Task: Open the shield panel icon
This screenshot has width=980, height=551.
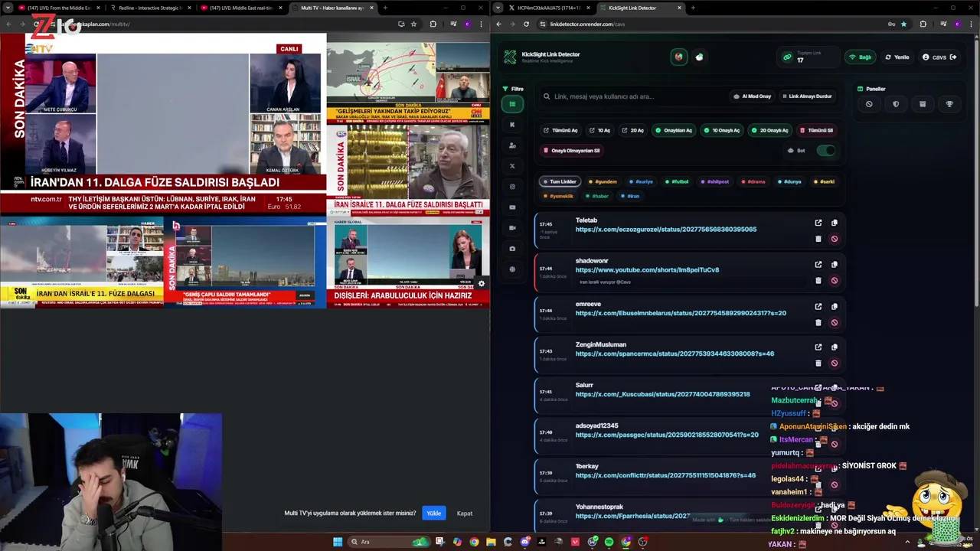Action: pyautogui.click(x=896, y=104)
